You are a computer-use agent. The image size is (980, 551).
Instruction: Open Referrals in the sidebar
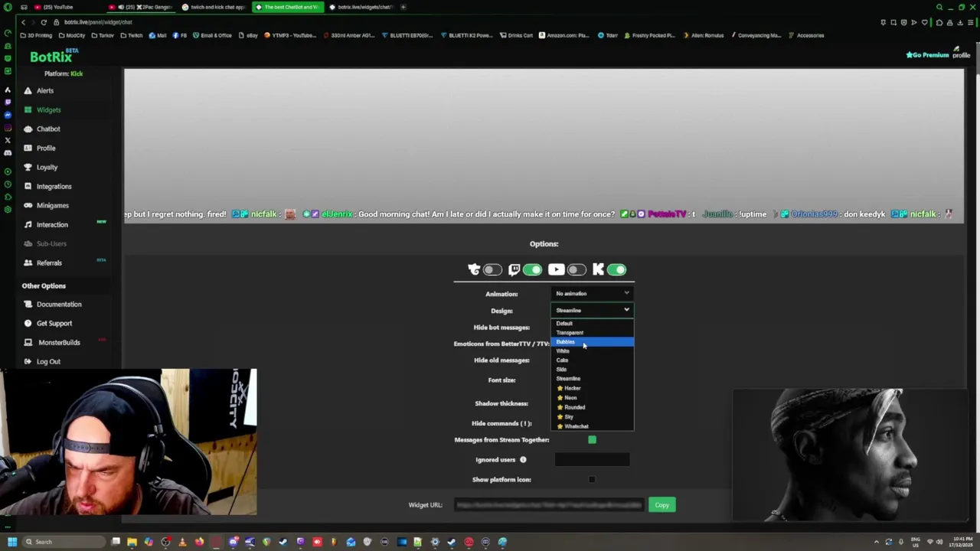pyautogui.click(x=49, y=262)
